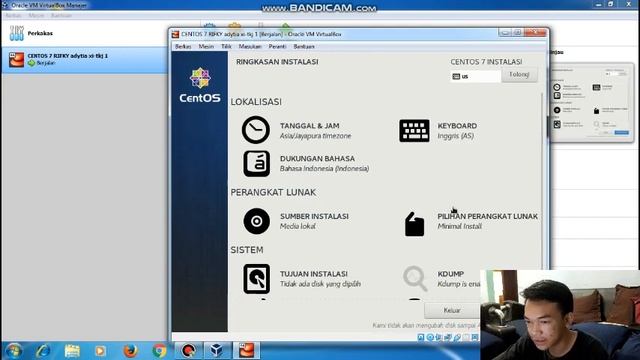Open Sumber Instalasi disc icon

(x=256, y=221)
